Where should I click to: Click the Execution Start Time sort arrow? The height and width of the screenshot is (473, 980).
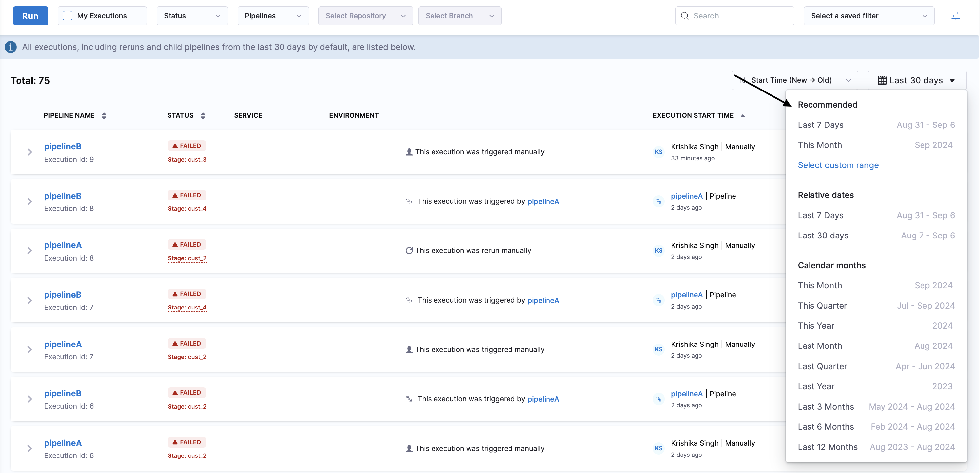point(743,116)
